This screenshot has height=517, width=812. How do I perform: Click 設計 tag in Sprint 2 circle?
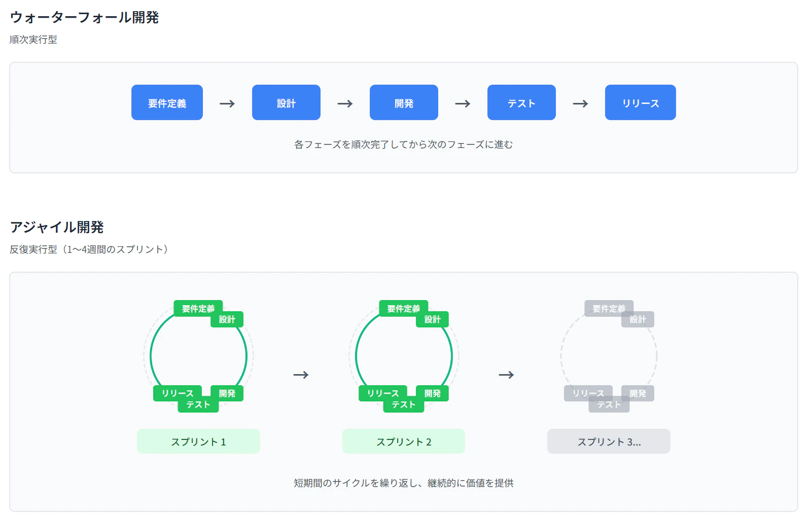[x=433, y=319]
